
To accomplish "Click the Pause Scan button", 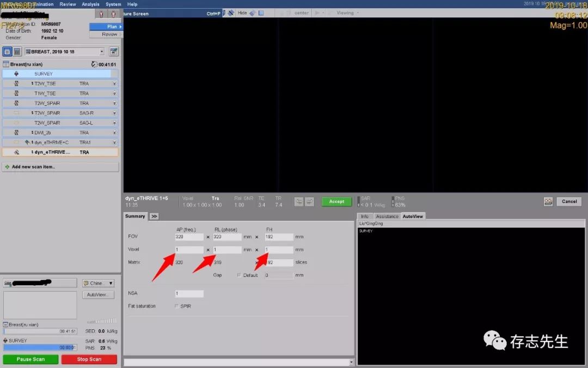I will (30, 359).
